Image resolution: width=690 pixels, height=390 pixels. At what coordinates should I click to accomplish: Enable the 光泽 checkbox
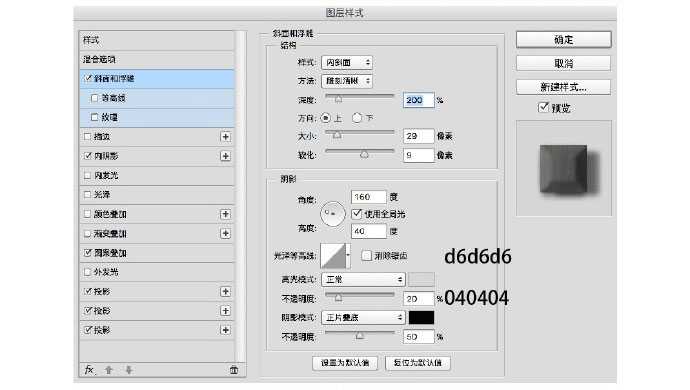click(x=88, y=194)
